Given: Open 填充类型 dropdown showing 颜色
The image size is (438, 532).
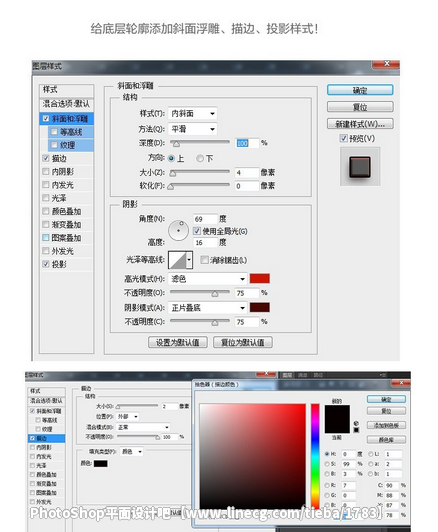Looking at the screenshot, I should [132, 452].
